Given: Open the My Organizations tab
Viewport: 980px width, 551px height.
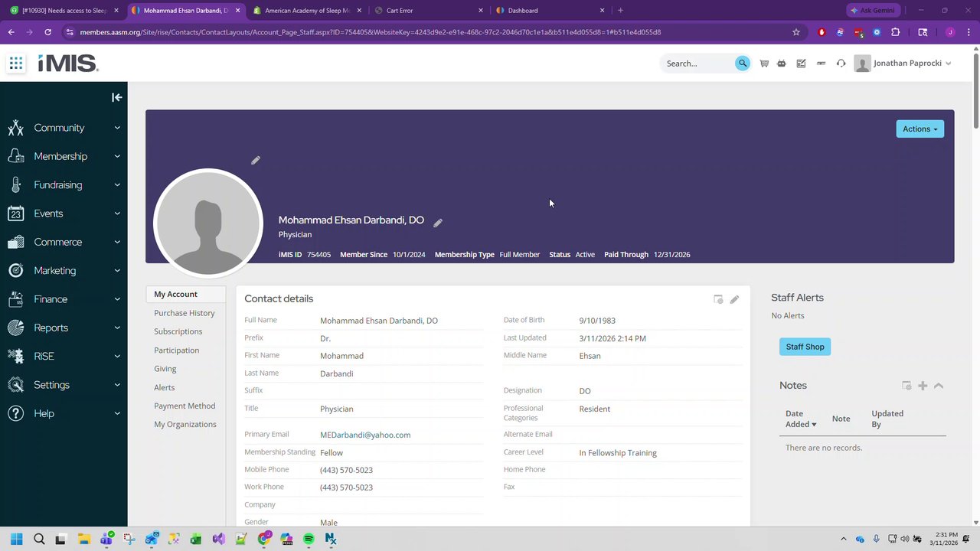Looking at the screenshot, I should click(x=185, y=425).
